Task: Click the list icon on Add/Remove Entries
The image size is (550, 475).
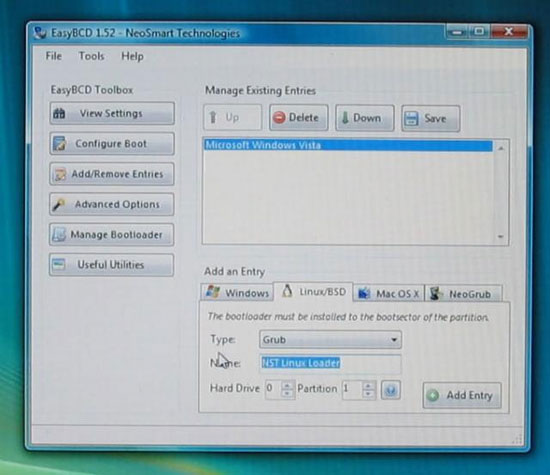Action: tap(60, 174)
